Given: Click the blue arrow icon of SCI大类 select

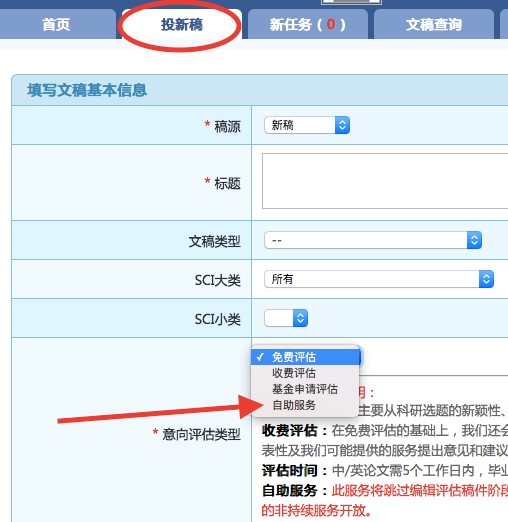Looking at the screenshot, I should [x=486, y=279].
